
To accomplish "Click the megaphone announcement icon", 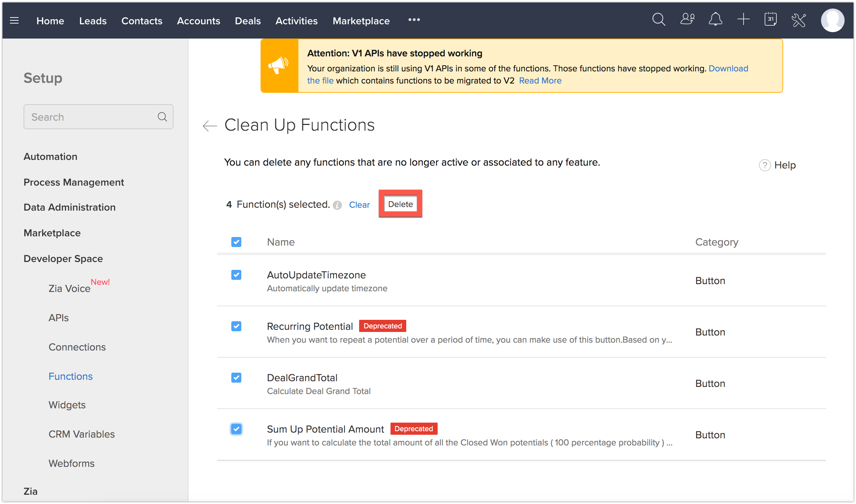I will [278, 65].
